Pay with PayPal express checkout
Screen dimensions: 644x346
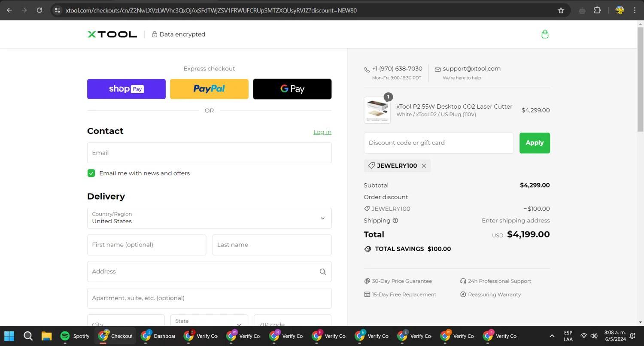(209, 89)
